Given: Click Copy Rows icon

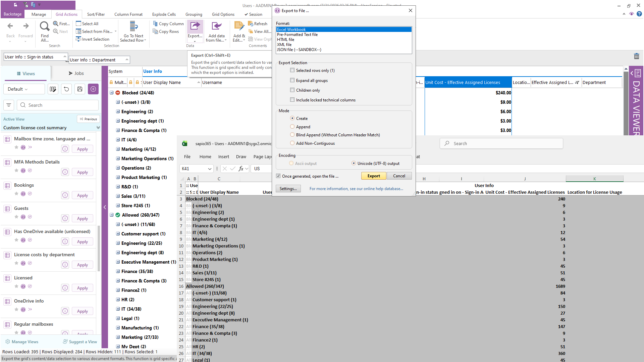Looking at the screenshot, I should 155,31.
